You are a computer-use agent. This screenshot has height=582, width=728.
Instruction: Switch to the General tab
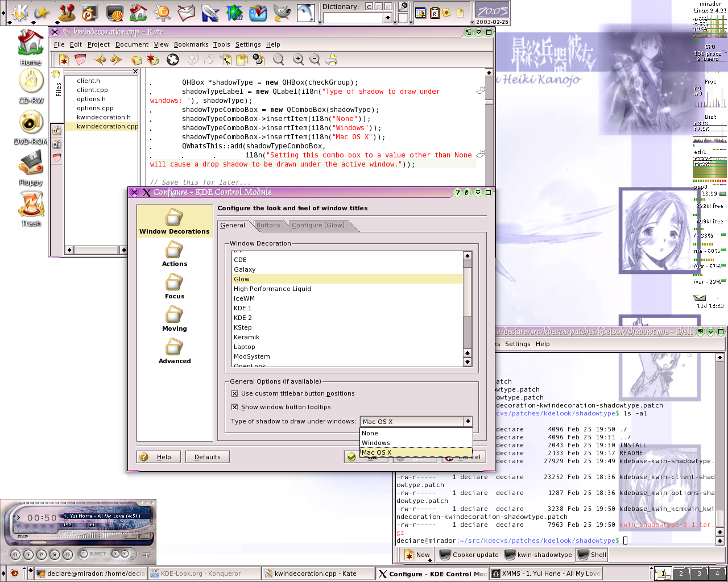click(x=233, y=225)
